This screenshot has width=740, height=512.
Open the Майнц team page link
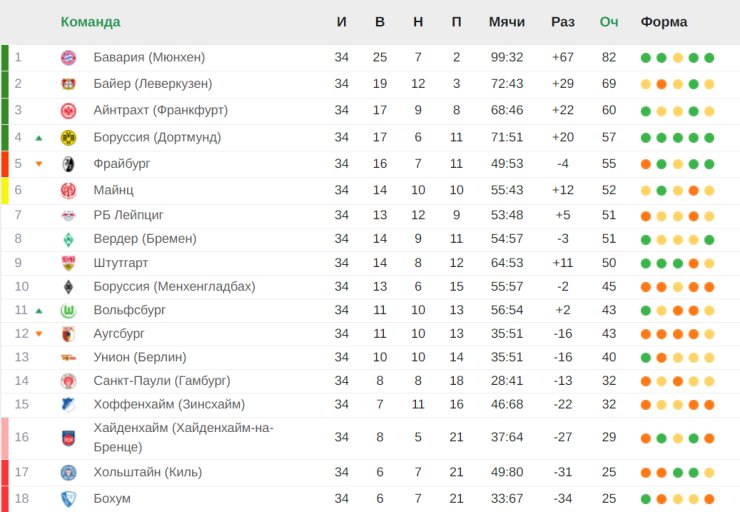coord(113,189)
